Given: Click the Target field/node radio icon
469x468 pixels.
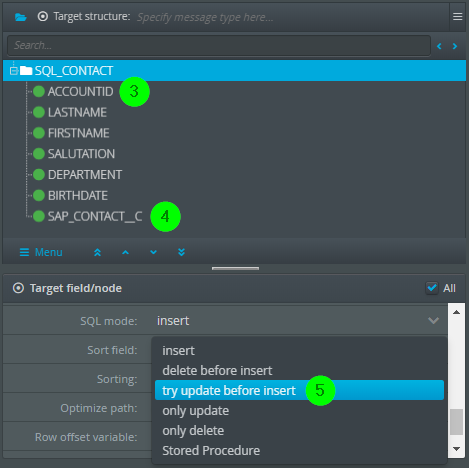Looking at the screenshot, I should click(18, 288).
